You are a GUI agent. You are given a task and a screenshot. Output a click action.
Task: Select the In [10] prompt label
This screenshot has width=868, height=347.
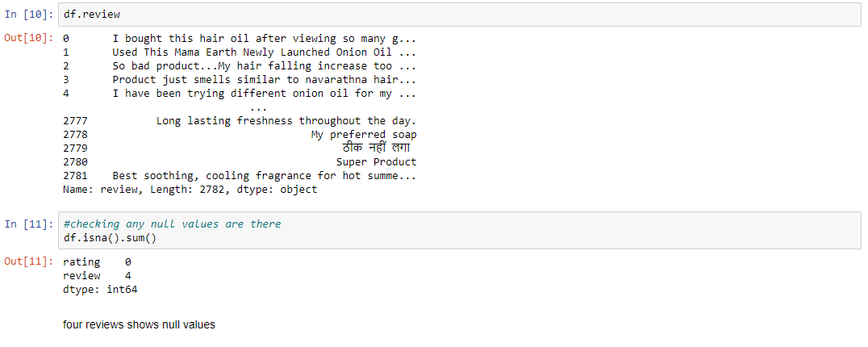[x=29, y=15]
